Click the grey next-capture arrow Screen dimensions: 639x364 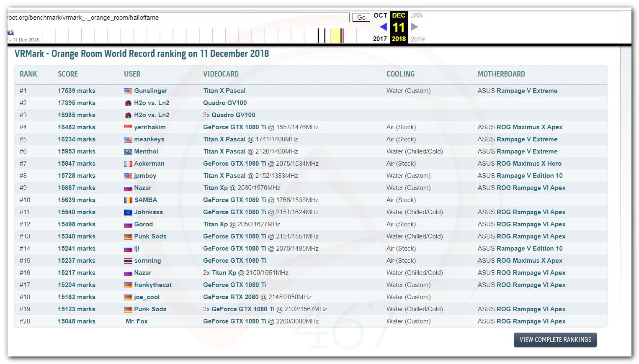414,27
